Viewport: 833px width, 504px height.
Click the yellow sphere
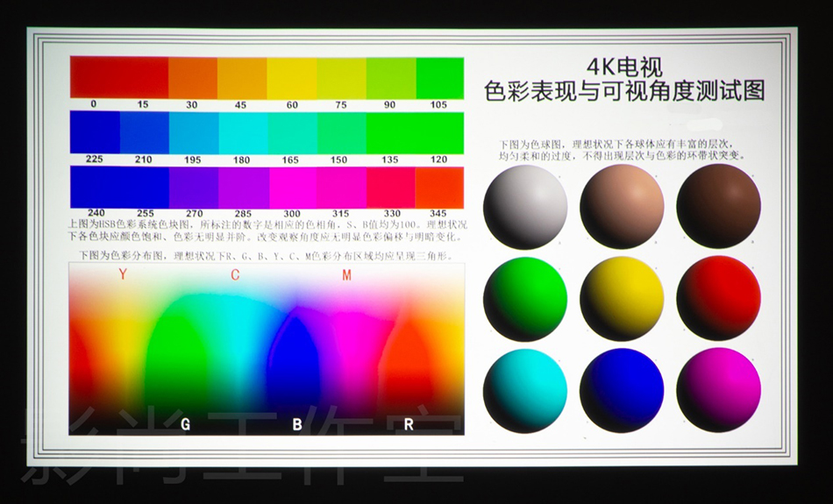pyautogui.click(x=622, y=299)
